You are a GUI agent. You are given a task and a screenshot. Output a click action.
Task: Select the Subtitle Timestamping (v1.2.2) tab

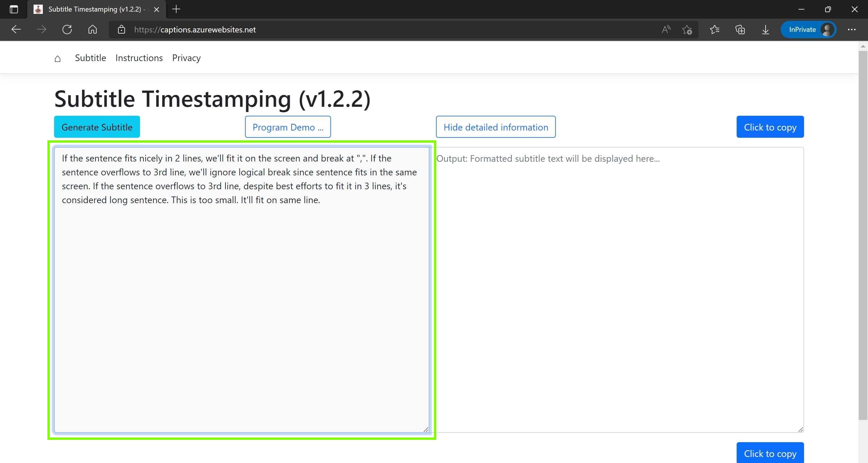[x=96, y=10]
